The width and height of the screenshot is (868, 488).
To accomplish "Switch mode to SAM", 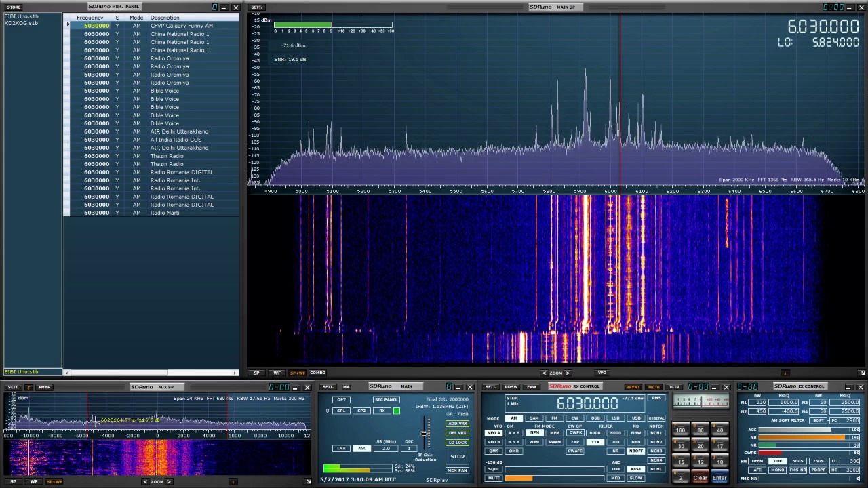I will coord(534,418).
